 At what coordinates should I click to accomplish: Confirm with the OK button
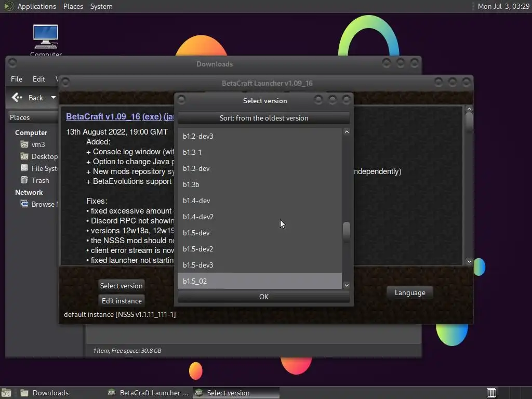point(263,297)
